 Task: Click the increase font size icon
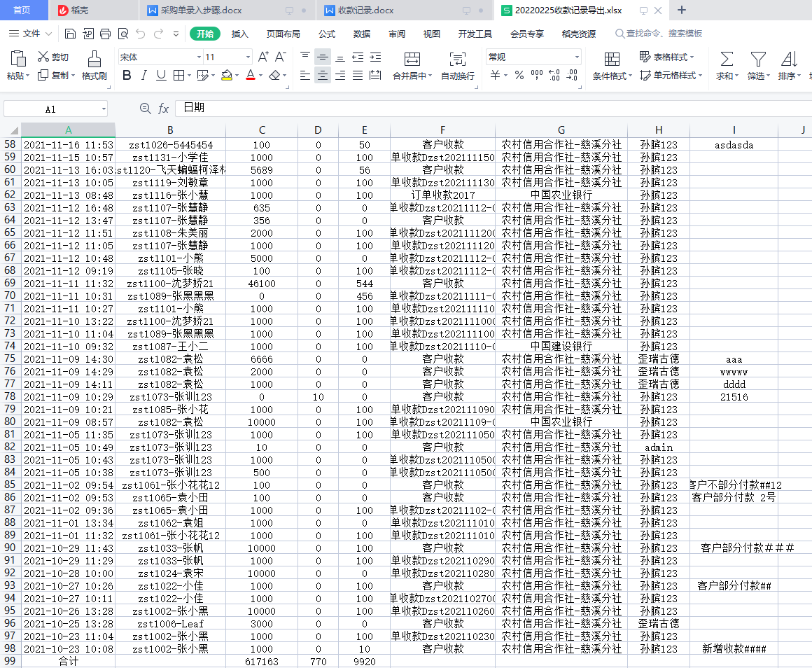[263, 57]
